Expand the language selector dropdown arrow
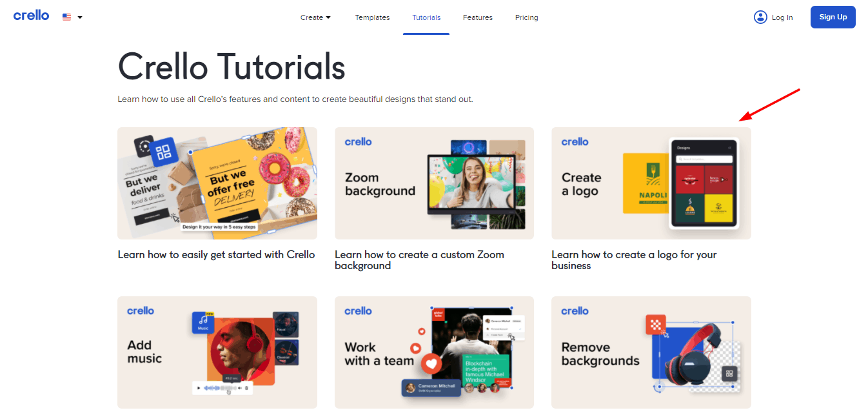Screen dimensions: 868x417 [80, 17]
